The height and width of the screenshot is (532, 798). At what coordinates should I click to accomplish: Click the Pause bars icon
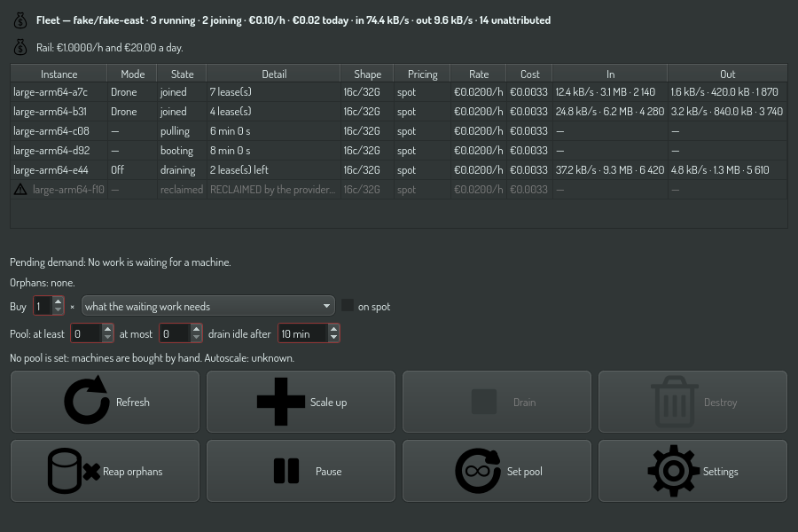286,471
